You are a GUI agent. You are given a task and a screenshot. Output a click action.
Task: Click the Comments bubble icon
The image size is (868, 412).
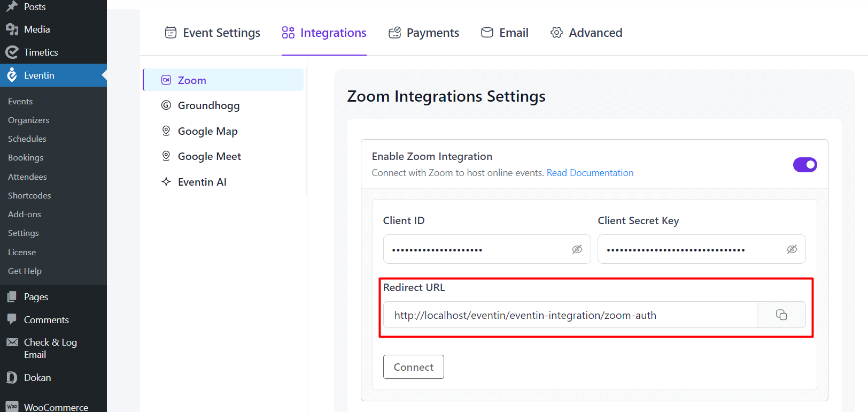click(12, 319)
